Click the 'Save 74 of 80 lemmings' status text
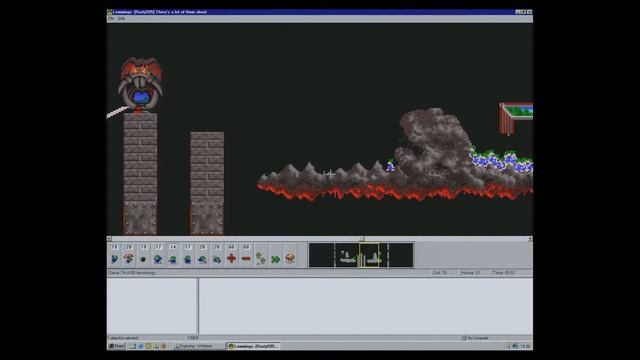The image size is (640, 360). [132, 273]
